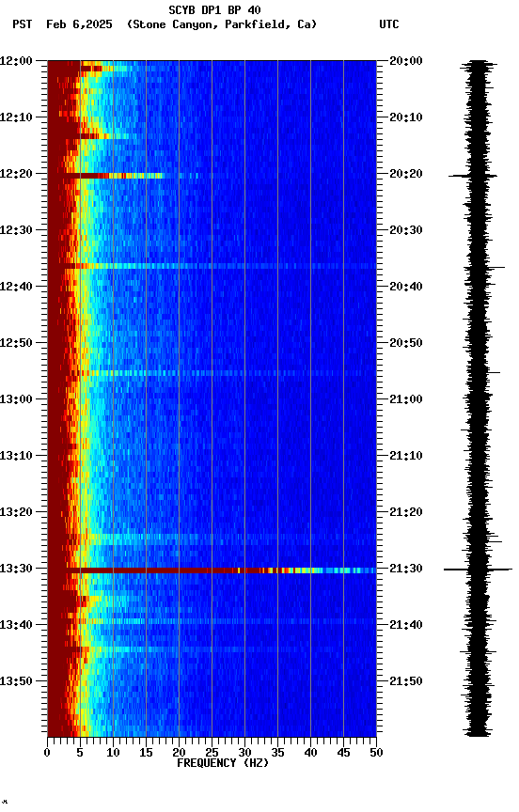Screen dimensions: 519x812
Task: Click the 20:40 UTC time label
Action: coord(406,287)
